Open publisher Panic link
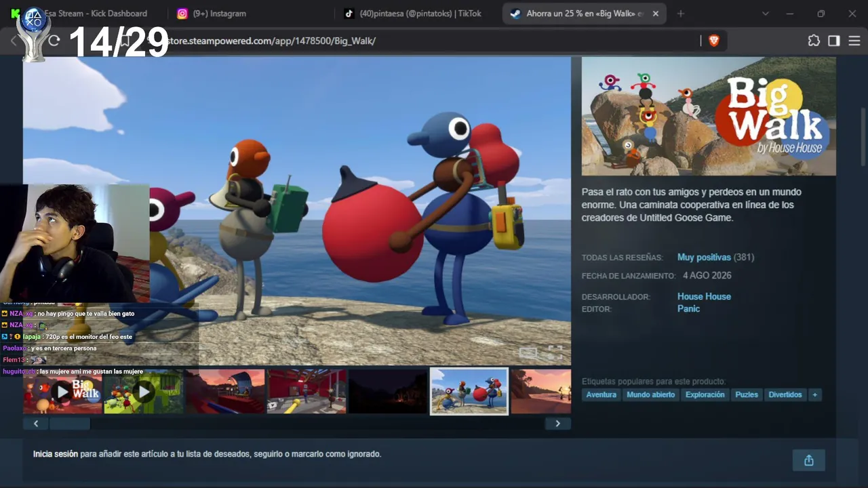The width and height of the screenshot is (868, 488). pos(688,308)
